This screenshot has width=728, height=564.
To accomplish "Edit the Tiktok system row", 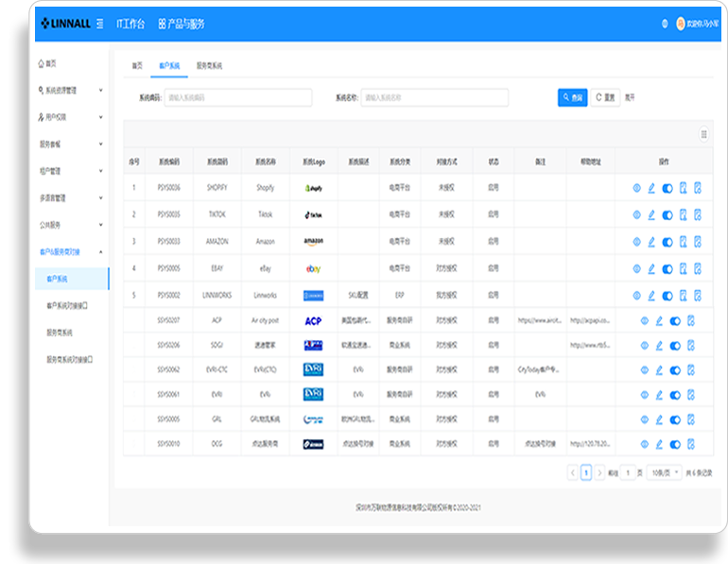I will tap(651, 214).
